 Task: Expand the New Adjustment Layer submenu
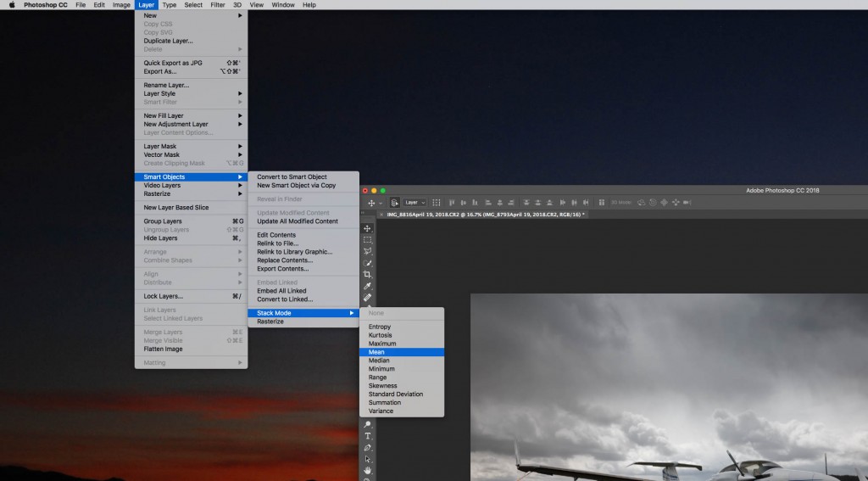pyautogui.click(x=191, y=124)
